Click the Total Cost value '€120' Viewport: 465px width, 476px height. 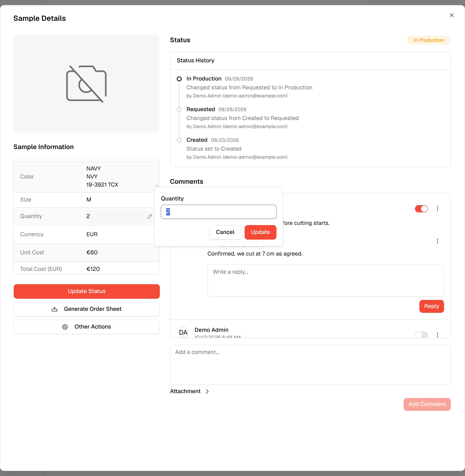pyautogui.click(x=93, y=269)
